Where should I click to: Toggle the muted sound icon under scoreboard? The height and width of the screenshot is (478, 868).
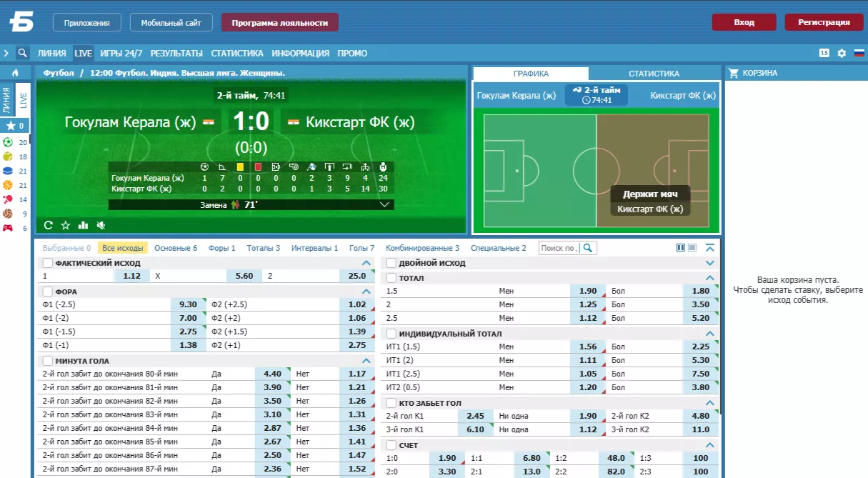pos(101,225)
